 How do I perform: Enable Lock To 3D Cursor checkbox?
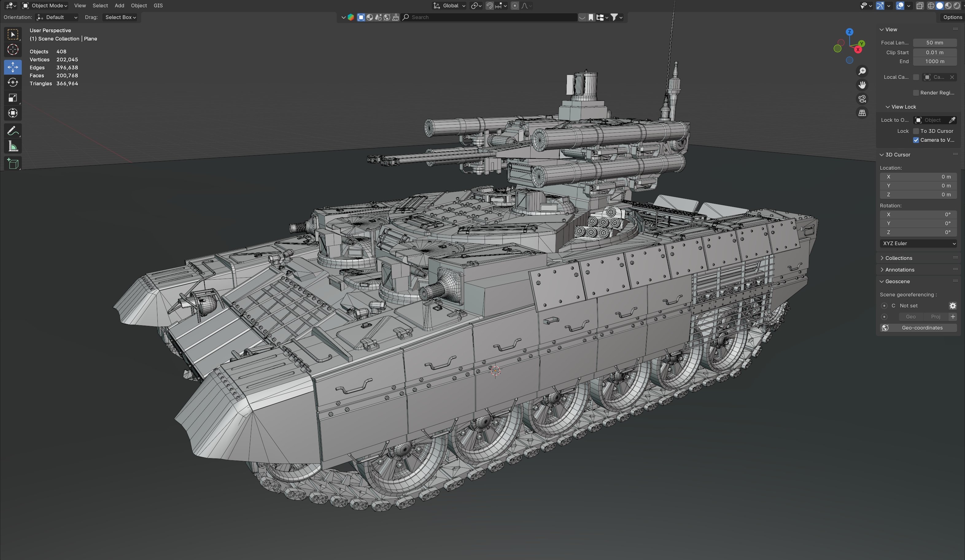(916, 131)
